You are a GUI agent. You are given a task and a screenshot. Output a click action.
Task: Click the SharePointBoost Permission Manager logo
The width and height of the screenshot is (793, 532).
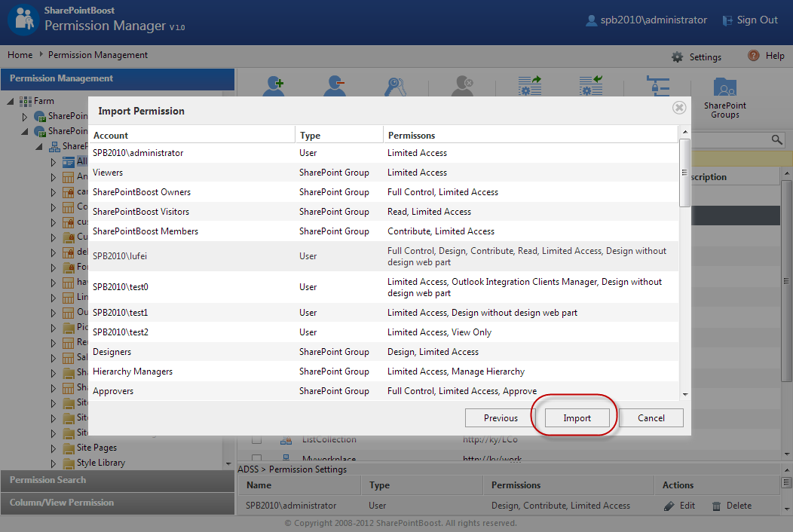23,20
